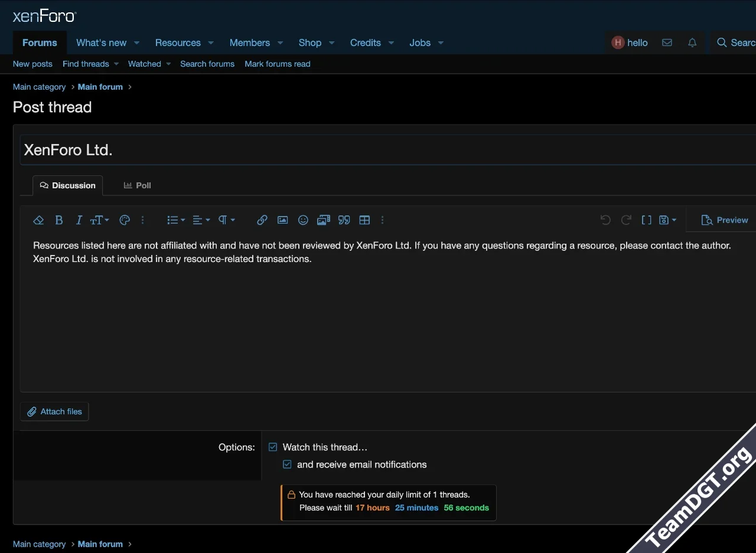756x553 pixels.
Task: Insert an image into the post
Action: coord(283,220)
